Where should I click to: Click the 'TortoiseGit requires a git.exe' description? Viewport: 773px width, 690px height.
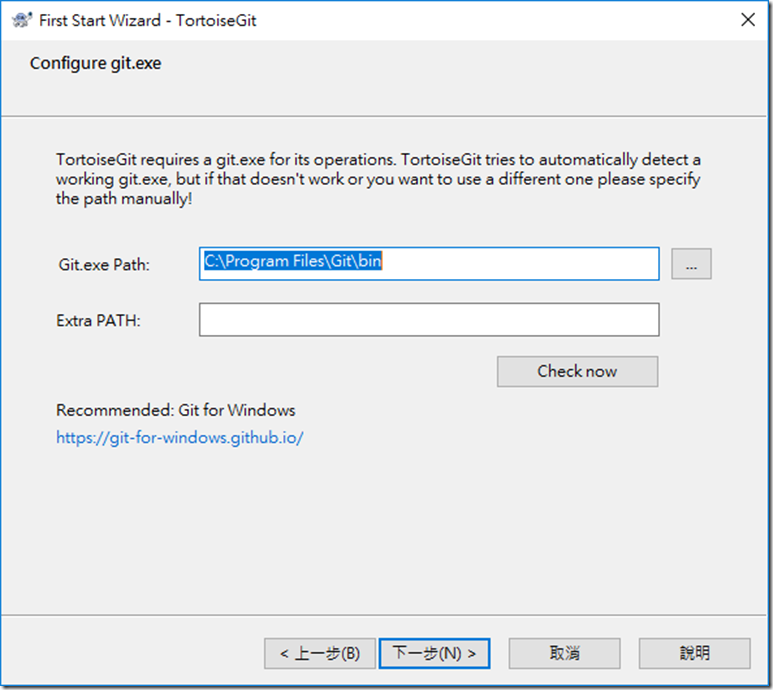(378, 179)
